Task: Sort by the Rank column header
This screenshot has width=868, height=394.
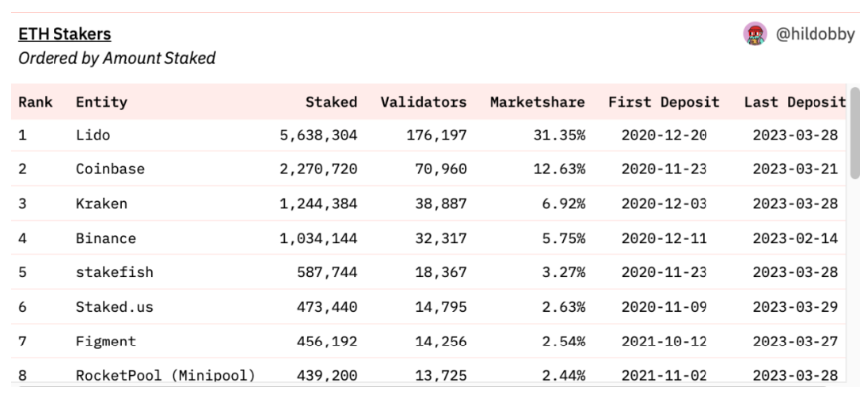Action: click(35, 102)
